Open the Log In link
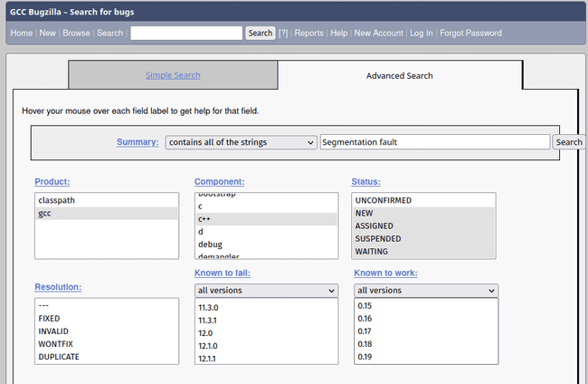 click(422, 33)
